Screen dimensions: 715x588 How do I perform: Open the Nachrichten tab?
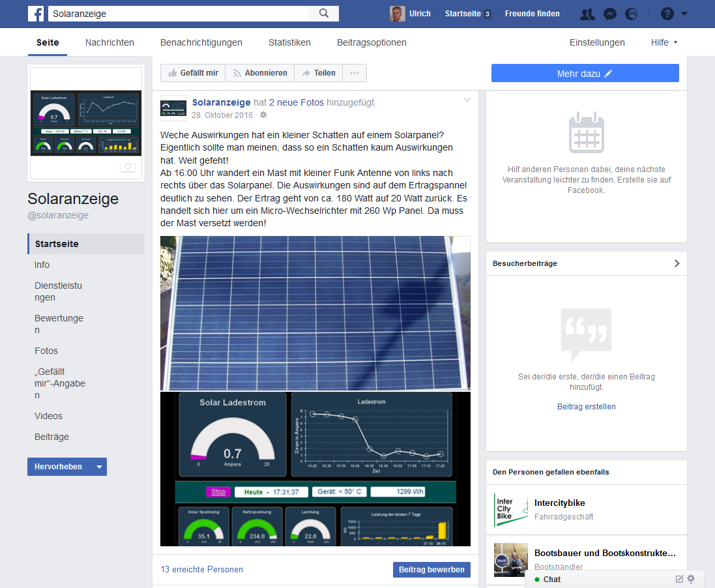(x=109, y=42)
